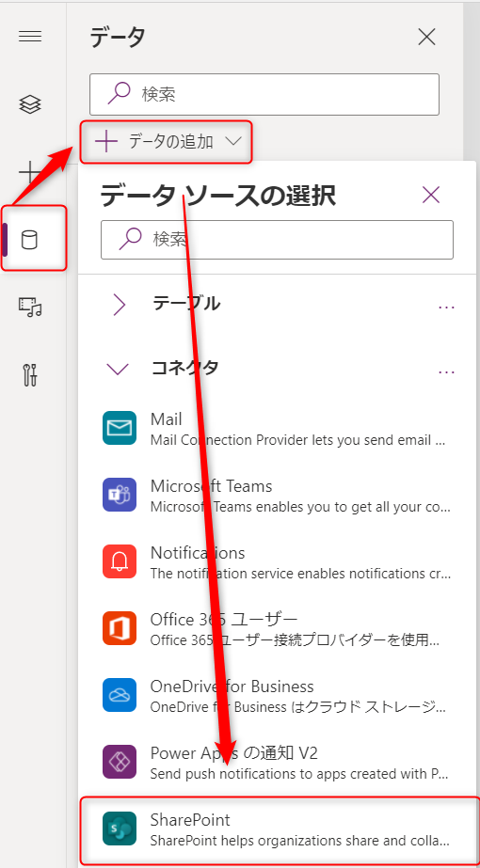The width and height of the screenshot is (480, 868).
Task: Click the Notifications bell connector icon
Action: click(x=120, y=561)
